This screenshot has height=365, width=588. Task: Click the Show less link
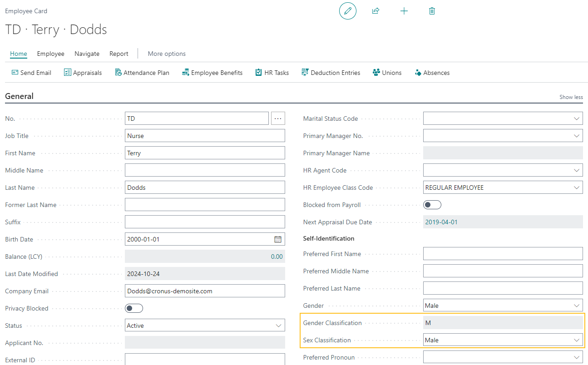click(x=571, y=97)
